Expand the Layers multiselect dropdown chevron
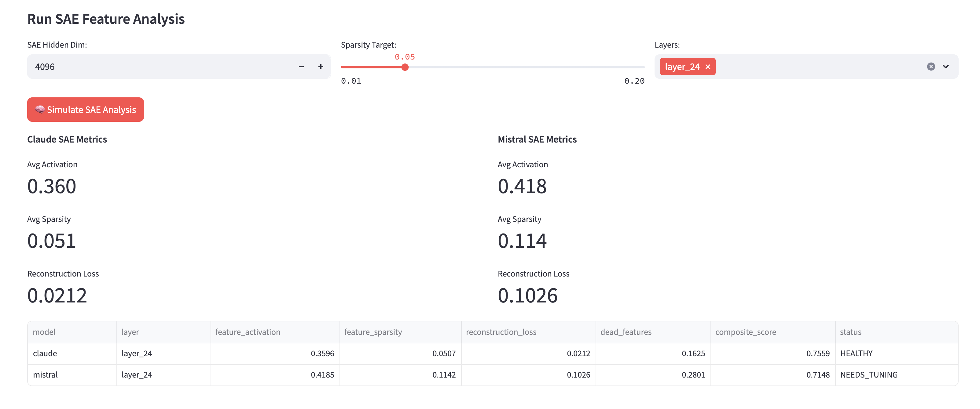 click(x=945, y=67)
